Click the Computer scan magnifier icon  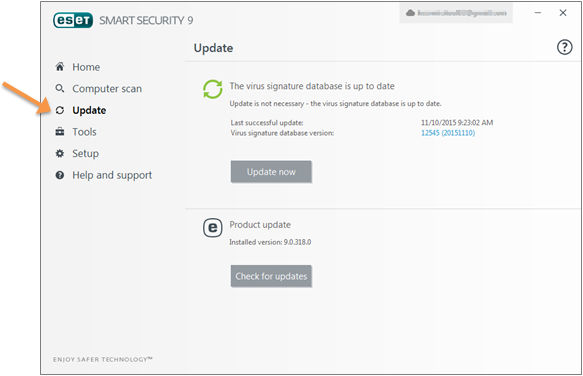pos(59,89)
